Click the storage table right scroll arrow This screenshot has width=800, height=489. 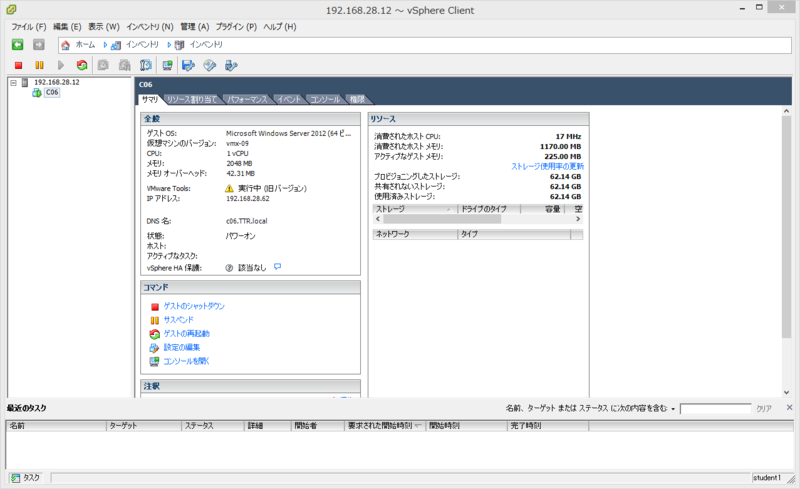click(578, 219)
